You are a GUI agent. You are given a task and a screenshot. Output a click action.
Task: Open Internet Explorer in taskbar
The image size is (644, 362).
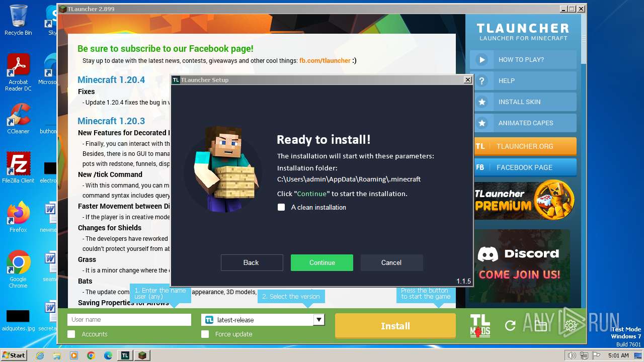click(40, 355)
